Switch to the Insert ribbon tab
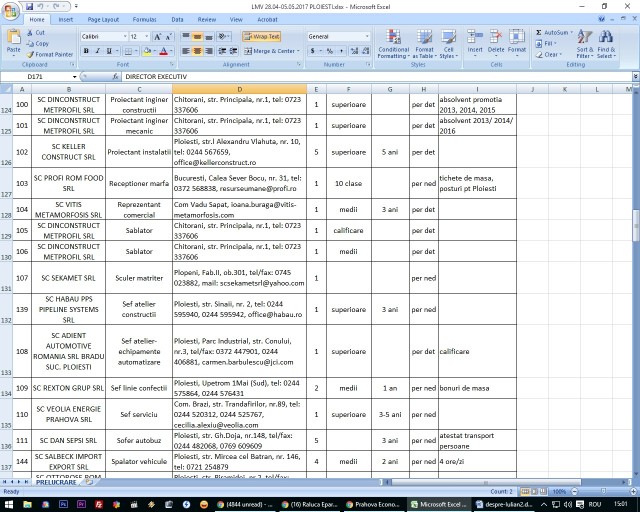Viewport: 640px width, 512px height. click(65, 20)
